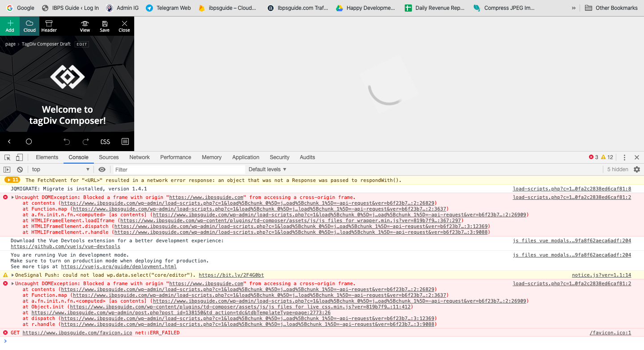The width and height of the screenshot is (644, 350).
Task: Click the back chevron in composer bottom bar
Action: click(9, 142)
